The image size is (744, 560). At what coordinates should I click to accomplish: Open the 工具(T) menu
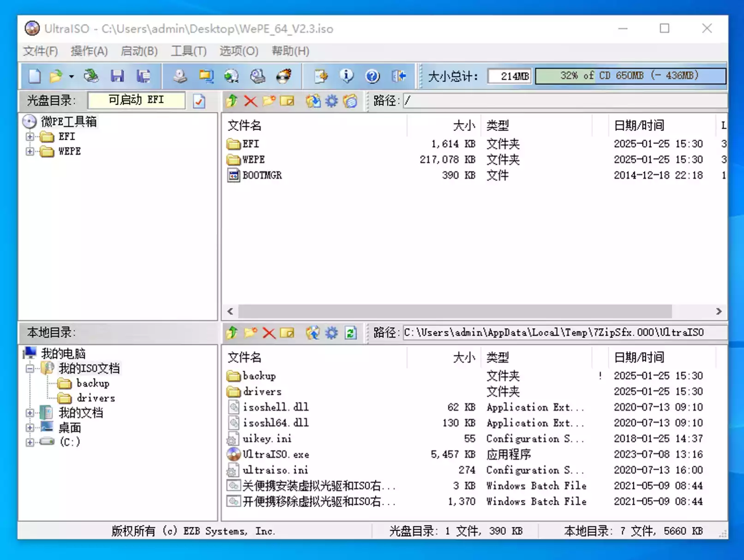188,51
